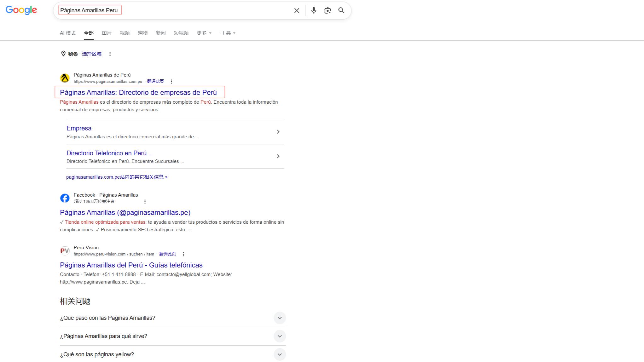Open paginasamarillas.com.pe站内的其它相关信息 link
Image resolution: width=644 pixels, height=362 pixels.
[x=117, y=177]
